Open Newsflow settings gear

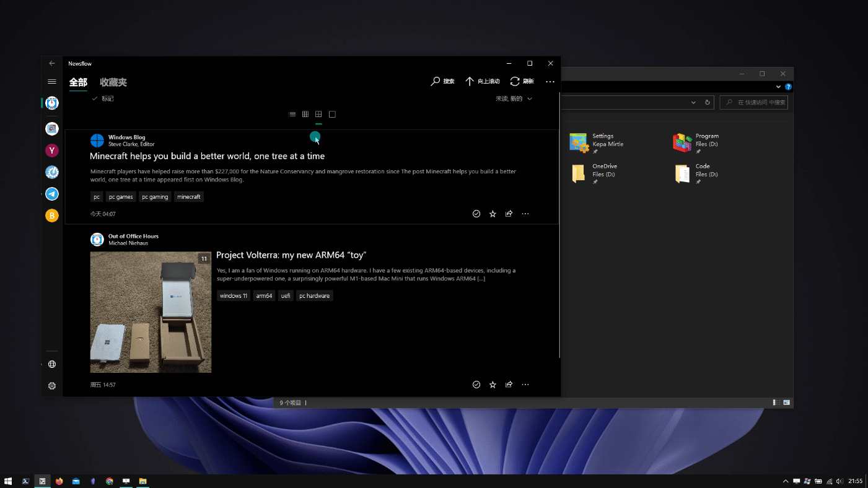click(x=52, y=386)
